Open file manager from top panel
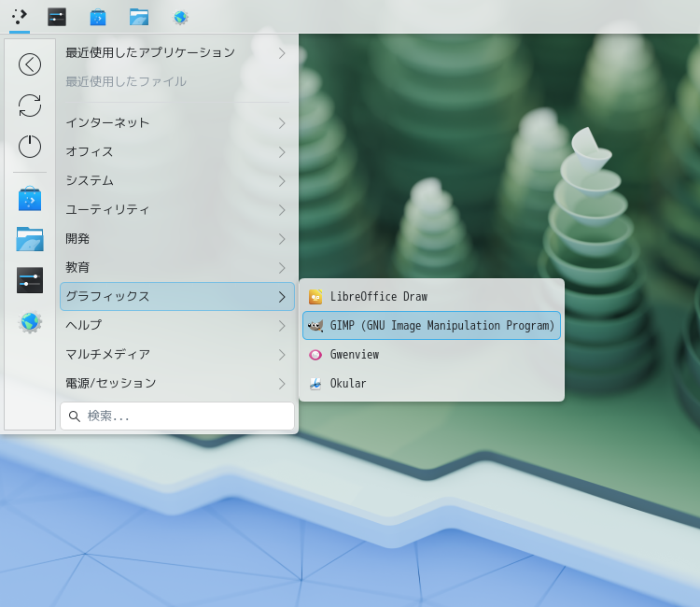Viewport: 700px width, 607px height. (139, 18)
